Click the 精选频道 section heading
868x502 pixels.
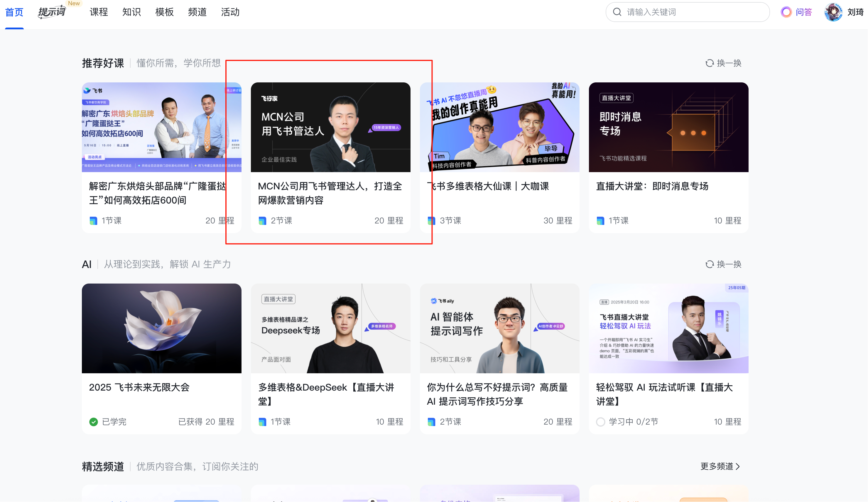[x=103, y=467]
